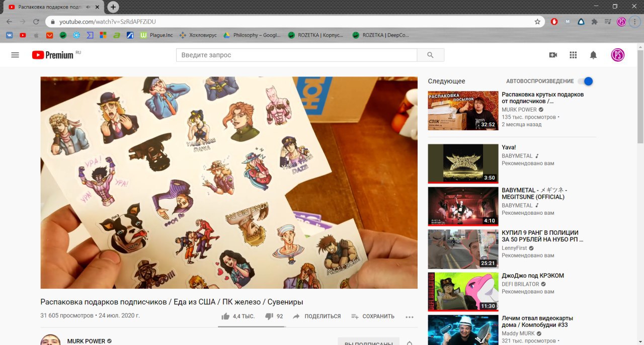Click Maddy MURK video thumbnail
The image size is (644, 345).
pyautogui.click(x=463, y=330)
